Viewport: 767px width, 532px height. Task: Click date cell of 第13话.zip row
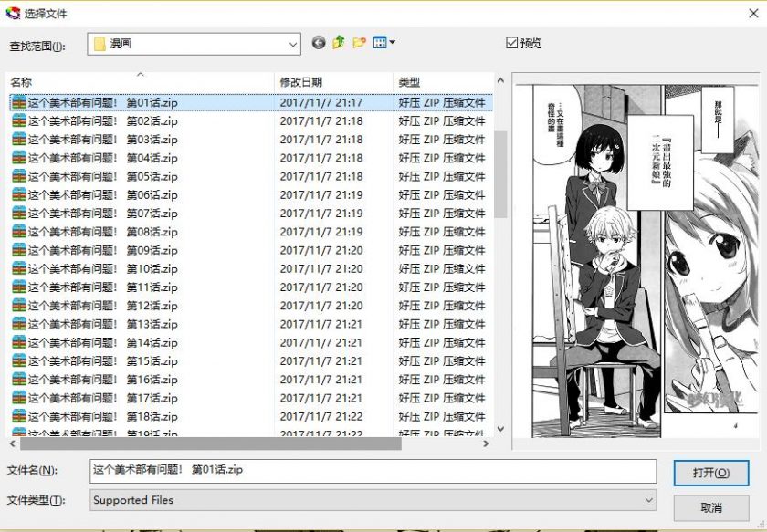[x=321, y=324]
